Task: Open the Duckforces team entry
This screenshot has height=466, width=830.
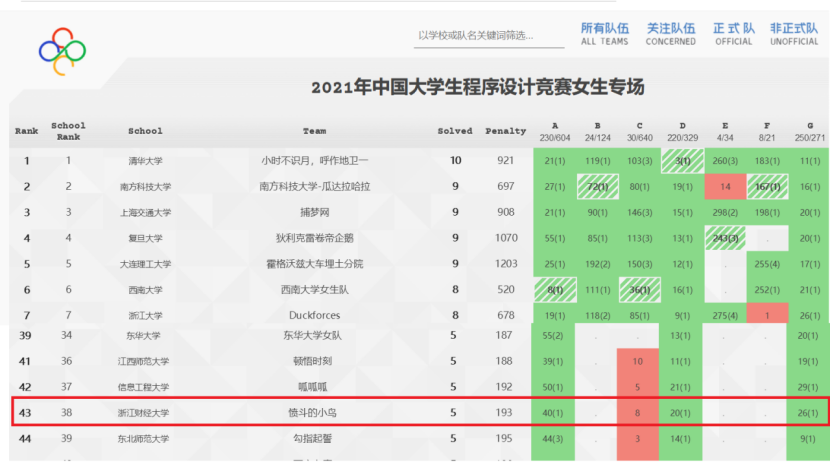Action: 315,315
